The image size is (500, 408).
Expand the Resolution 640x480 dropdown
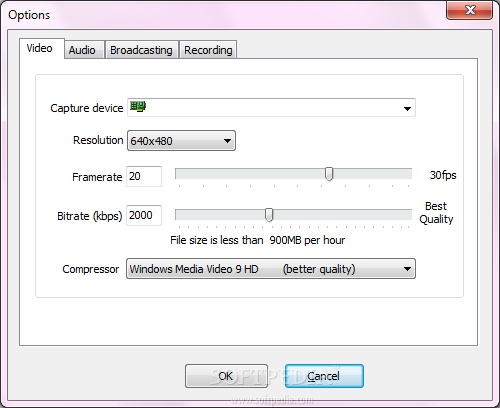pyautogui.click(x=181, y=141)
